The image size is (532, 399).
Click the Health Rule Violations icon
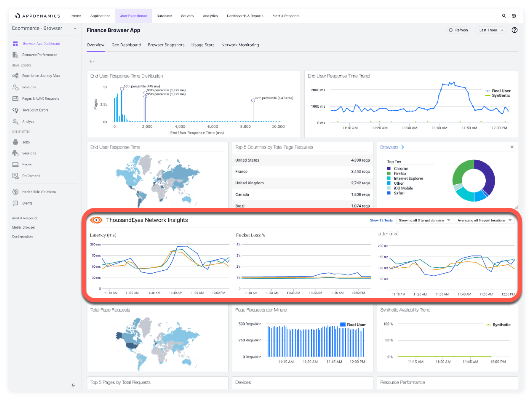[15, 192]
